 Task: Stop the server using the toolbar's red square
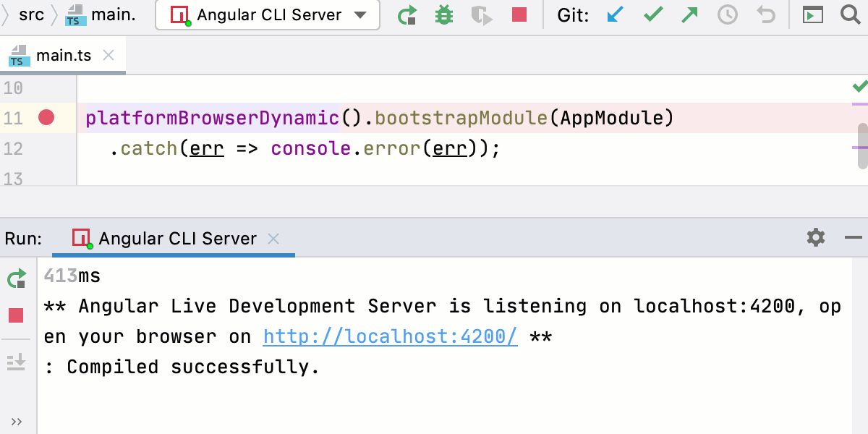[519, 15]
